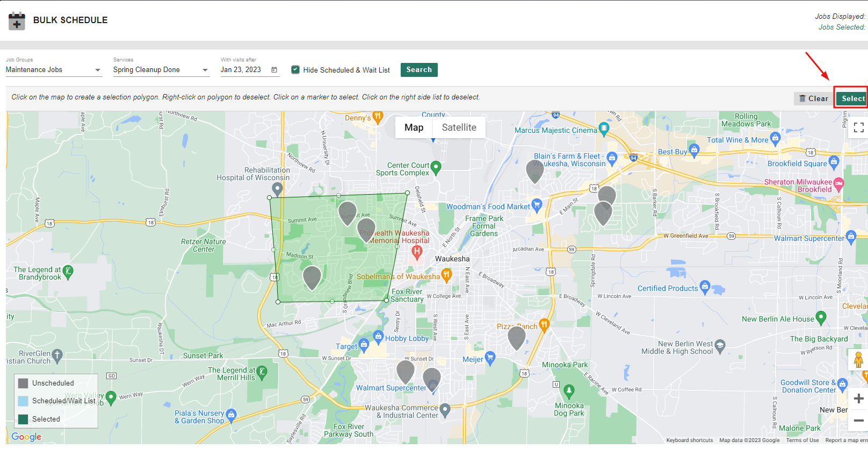Click the Scheduled/Wait List legend swatch
The height and width of the screenshot is (449, 868).
[23, 401]
